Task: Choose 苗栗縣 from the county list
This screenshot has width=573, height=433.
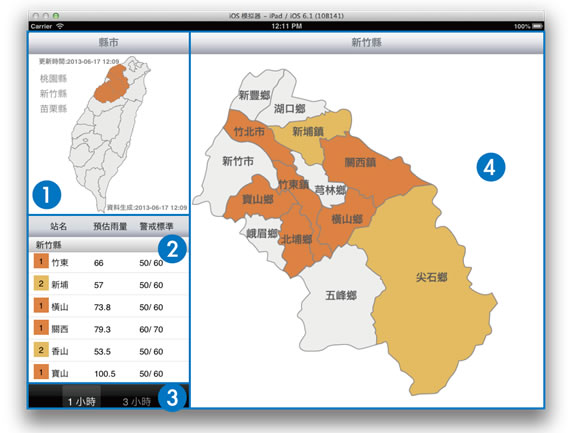Action: pos(53,109)
